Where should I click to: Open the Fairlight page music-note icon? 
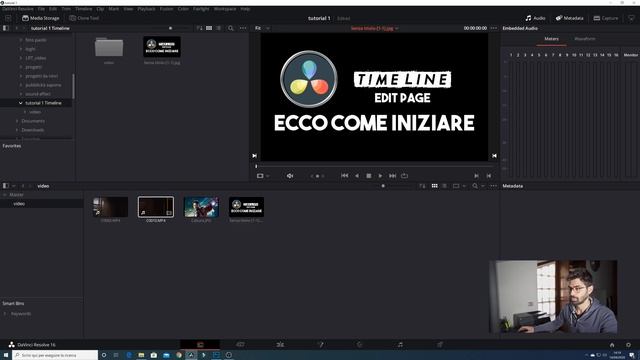(x=400, y=344)
